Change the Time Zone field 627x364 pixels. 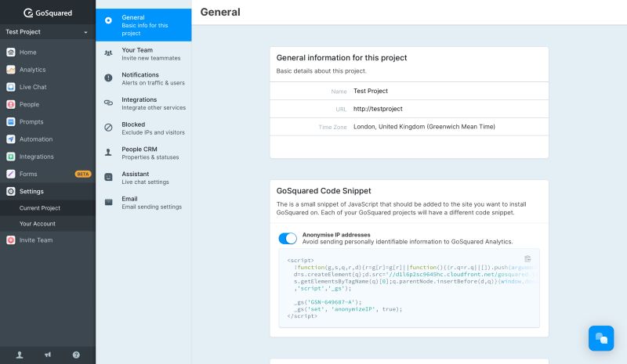tap(409, 127)
